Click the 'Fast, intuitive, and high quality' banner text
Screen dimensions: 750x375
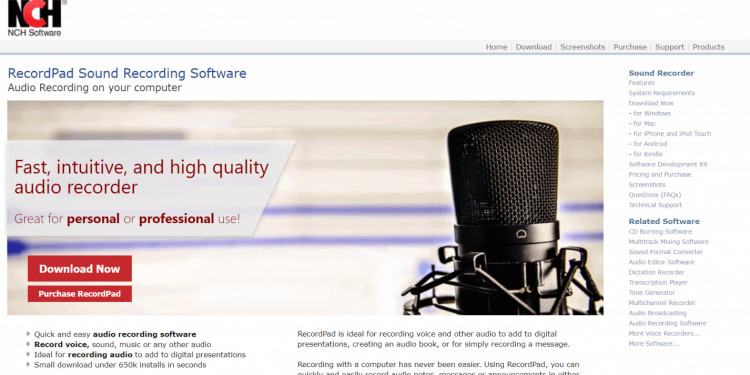pos(142,177)
